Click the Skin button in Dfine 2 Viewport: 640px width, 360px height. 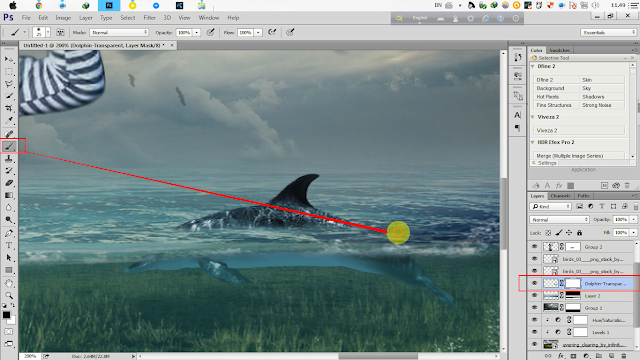(602, 80)
